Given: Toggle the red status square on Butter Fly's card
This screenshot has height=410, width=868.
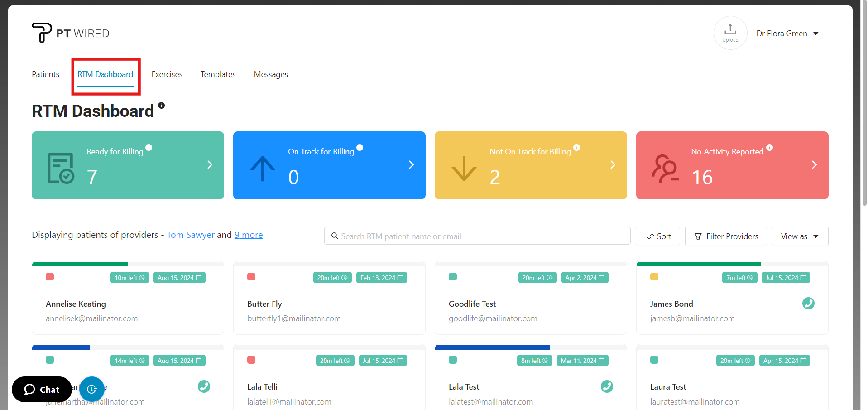Looking at the screenshot, I should point(251,277).
